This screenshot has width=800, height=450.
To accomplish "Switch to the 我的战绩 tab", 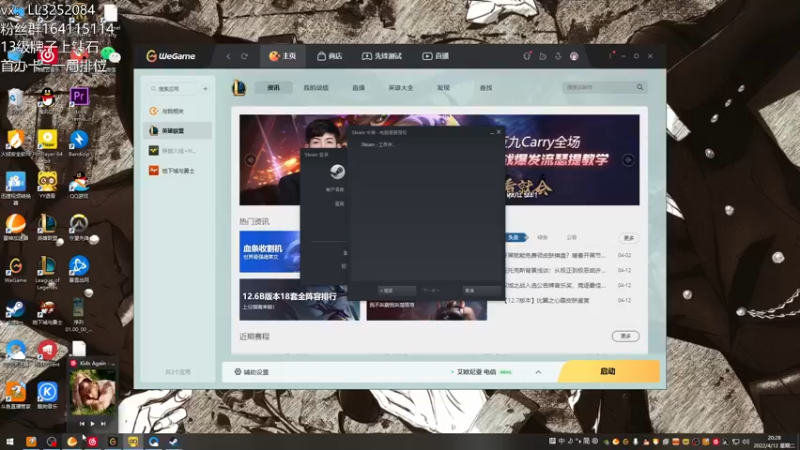I will (x=316, y=88).
